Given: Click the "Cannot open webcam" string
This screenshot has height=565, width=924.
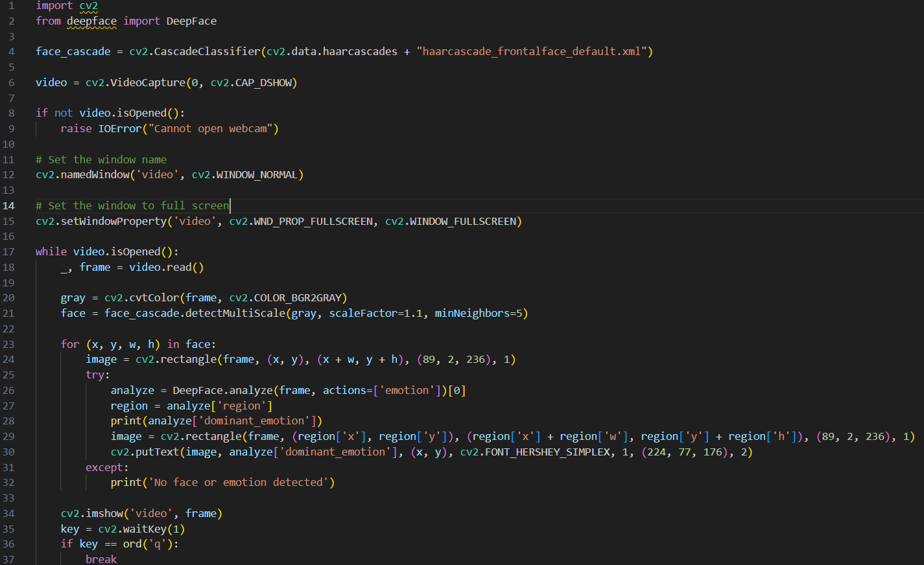Looking at the screenshot, I should pyautogui.click(x=211, y=128).
